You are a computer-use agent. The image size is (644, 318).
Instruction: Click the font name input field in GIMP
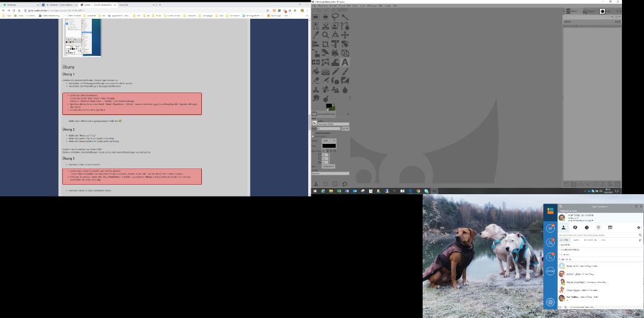pos(333,124)
